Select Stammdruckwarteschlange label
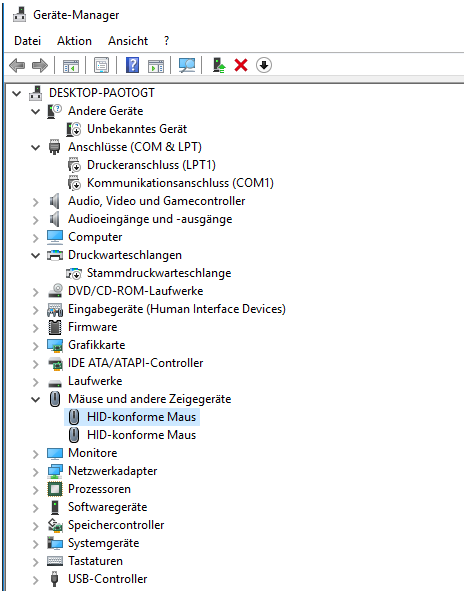This screenshot has width=464, height=612. pos(159,273)
